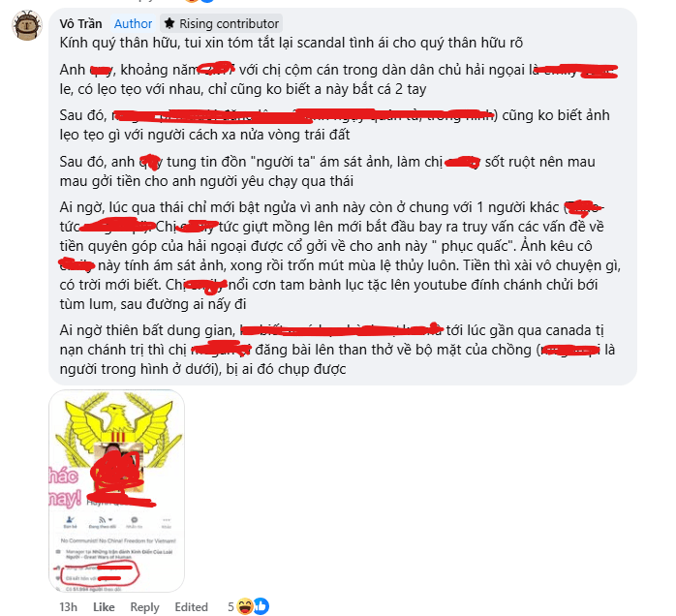
Task: Click the Nhắn tin messenger icon in image
Action: click(x=134, y=520)
